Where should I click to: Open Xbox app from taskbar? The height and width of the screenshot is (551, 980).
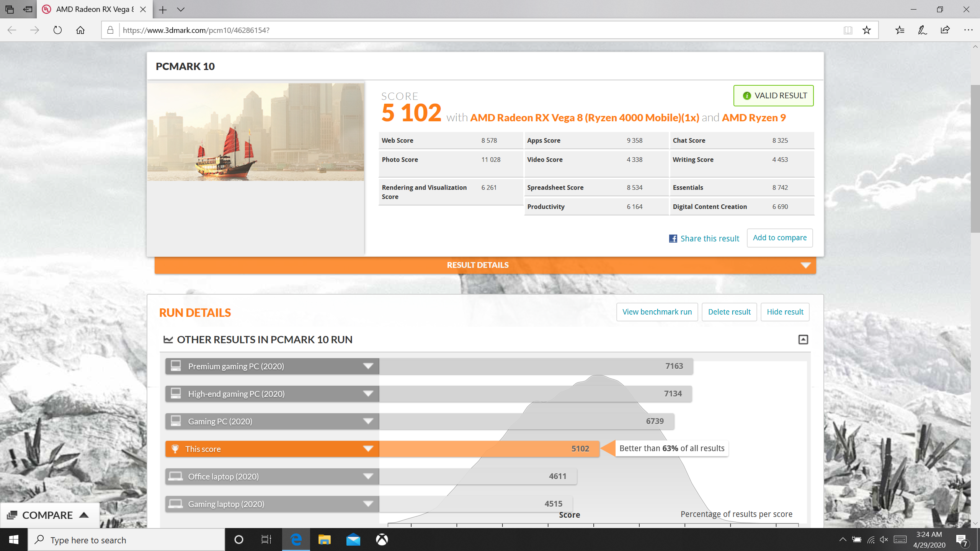pos(382,540)
